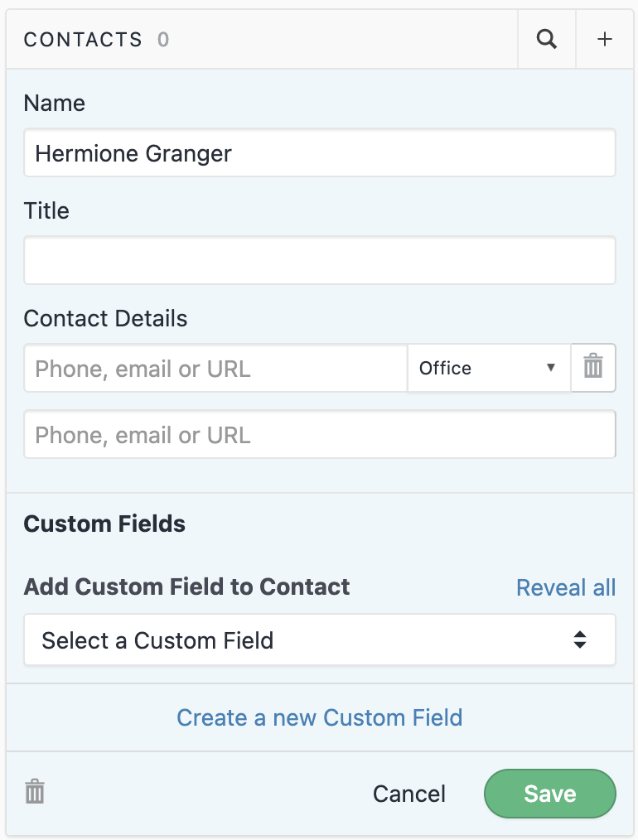
Task: Click the Reveal all link
Action: [566, 587]
